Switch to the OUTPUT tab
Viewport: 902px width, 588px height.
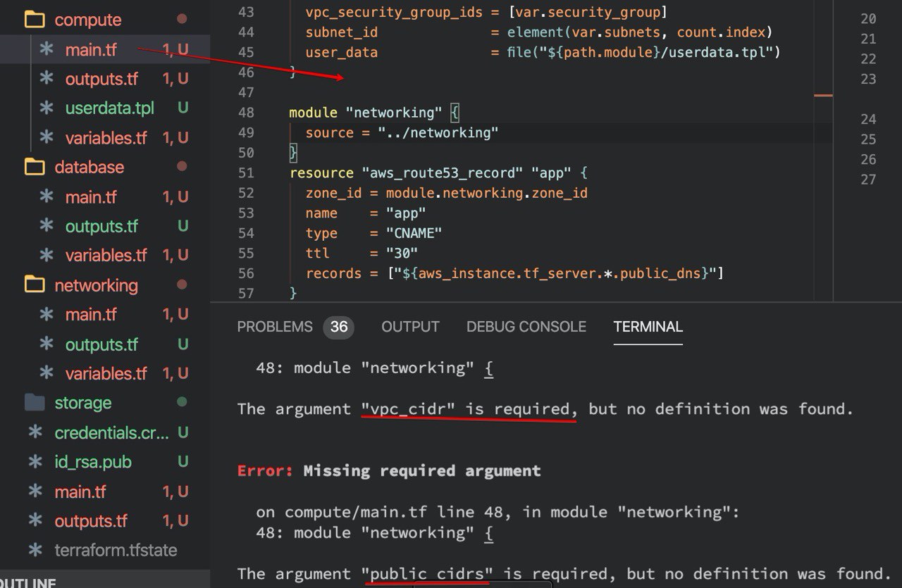(x=410, y=327)
